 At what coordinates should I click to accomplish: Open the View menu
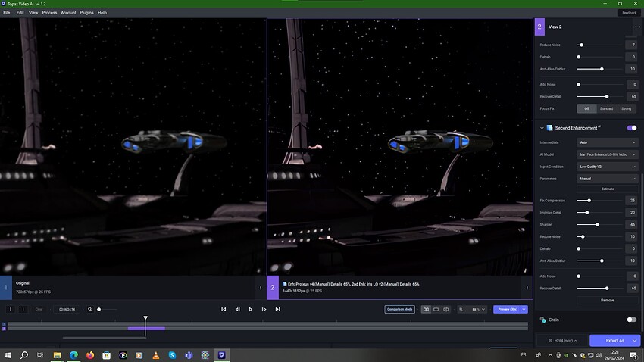click(x=33, y=13)
